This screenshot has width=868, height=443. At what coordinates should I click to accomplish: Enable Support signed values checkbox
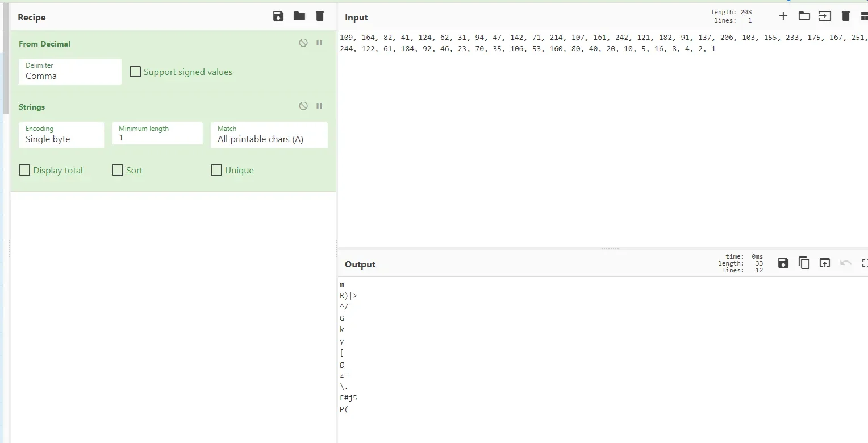pyautogui.click(x=135, y=72)
